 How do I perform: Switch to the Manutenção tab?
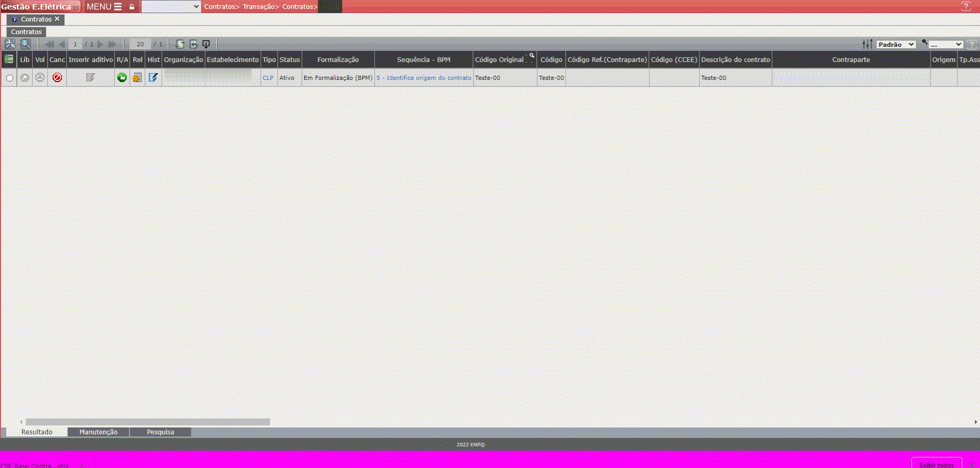tap(98, 432)
